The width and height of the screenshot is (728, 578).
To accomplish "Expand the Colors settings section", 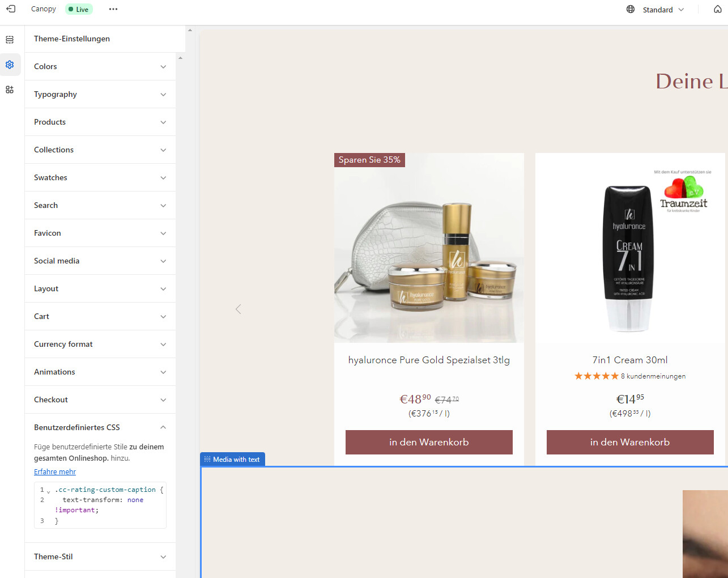I will click(100, 66).
